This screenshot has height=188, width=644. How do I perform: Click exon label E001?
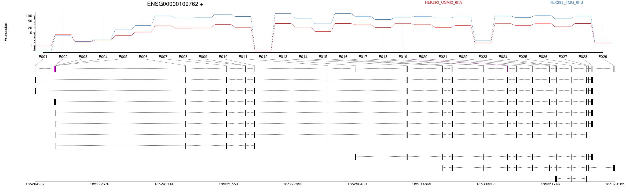point(43,57)
